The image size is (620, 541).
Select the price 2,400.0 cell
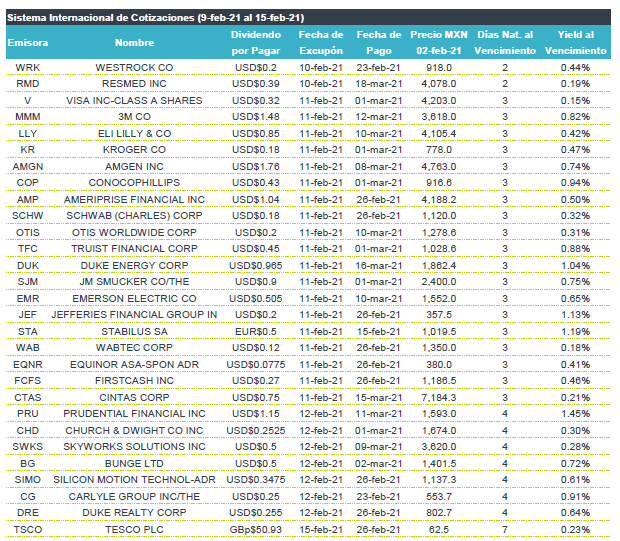pyautogui.click(x=439, y=282)
